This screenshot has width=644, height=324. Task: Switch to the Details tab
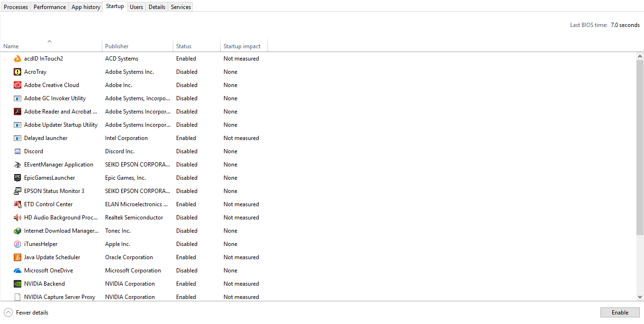tap(157, 7)
